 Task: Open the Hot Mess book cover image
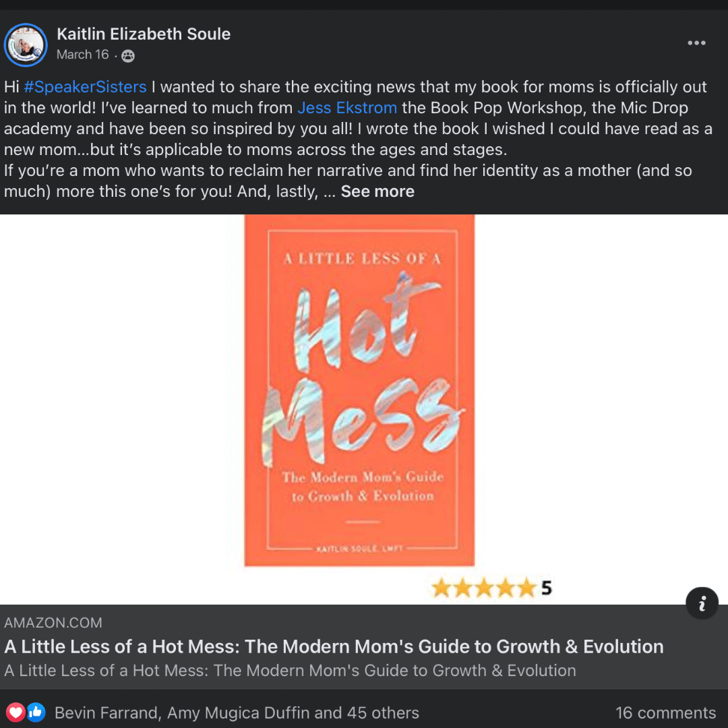[359, 390]
